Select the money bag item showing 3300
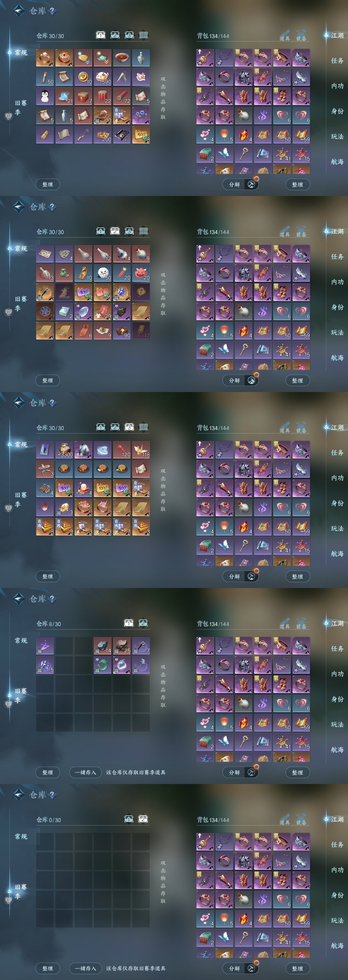The image size is (348, 980). point(64,450)
